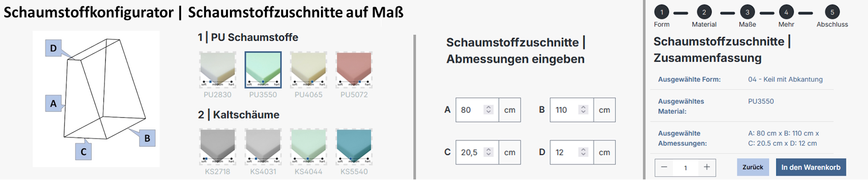Select the teal KS5540 cold foam
Viewport: 868px width, 181px height.
pyautogui.click(x=354, y=146)
